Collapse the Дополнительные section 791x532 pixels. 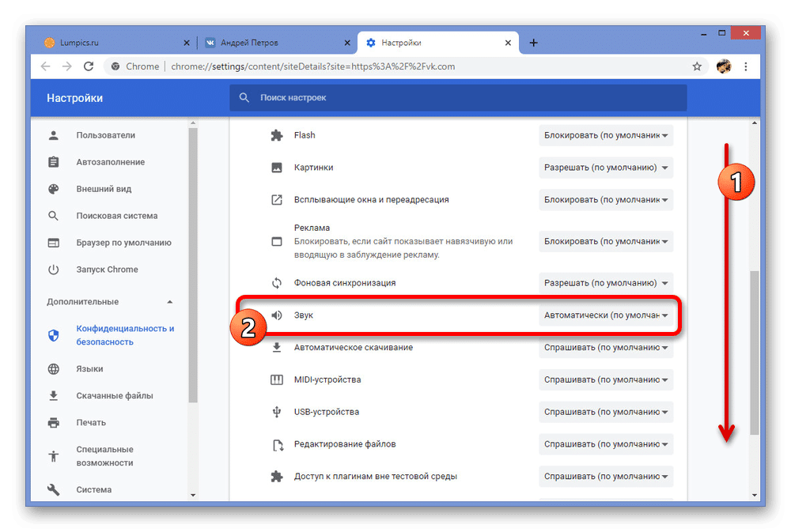(170, 302)
